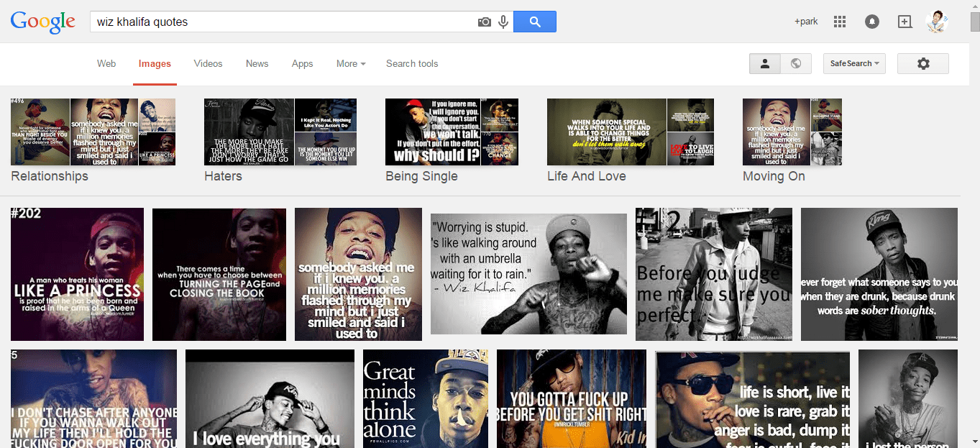
Task: Open the Relationships thumbnail collage
Action: [x=93, y=132]
